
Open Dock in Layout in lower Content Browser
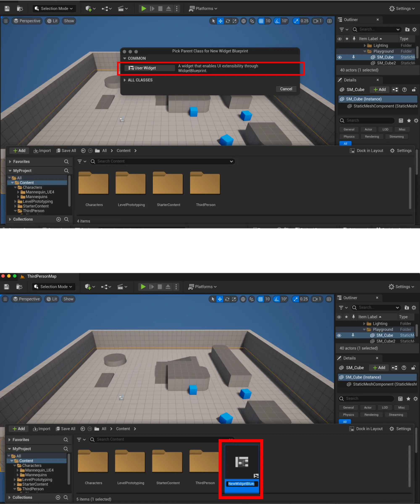(x=366, y=429)
